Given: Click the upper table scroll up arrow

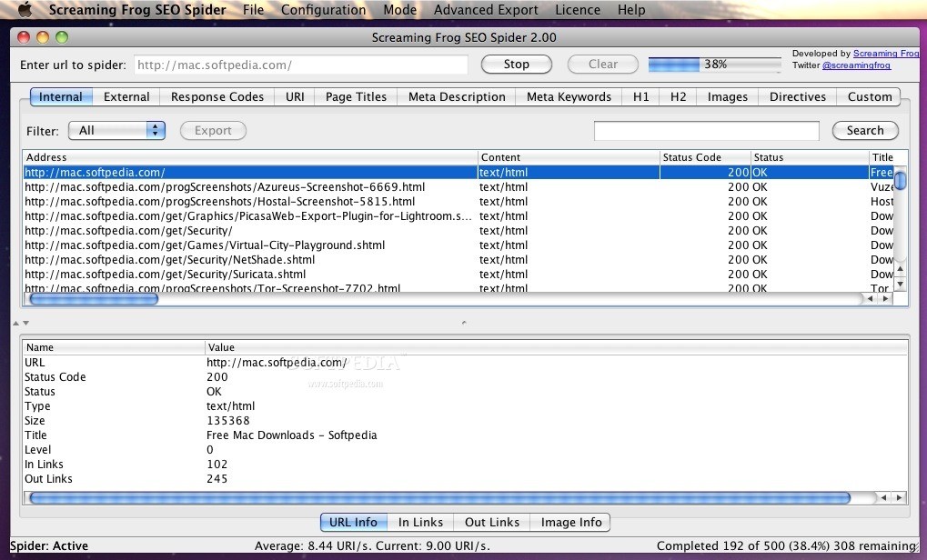Looking at the screenshot, I should [x=900, y=269].
